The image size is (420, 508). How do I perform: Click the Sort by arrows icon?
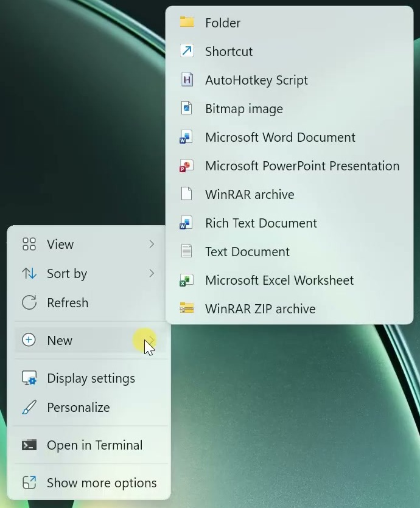point(29,273)
